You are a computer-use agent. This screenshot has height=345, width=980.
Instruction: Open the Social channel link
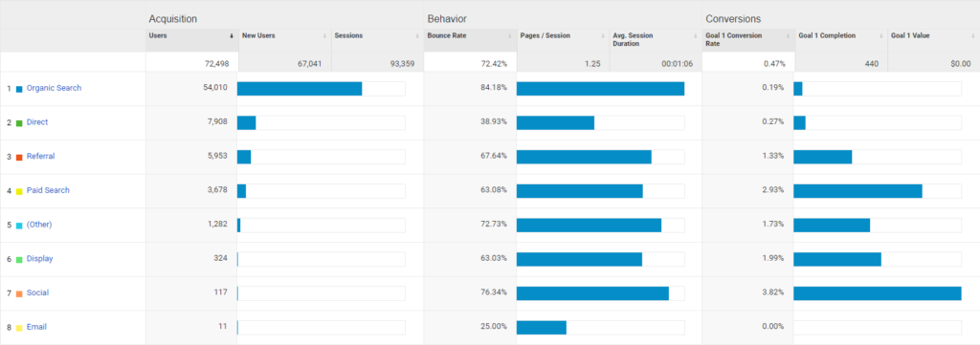click(37, 292)
